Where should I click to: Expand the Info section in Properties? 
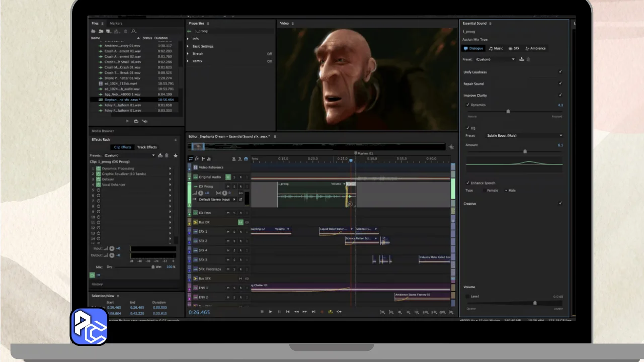[x=189, y=39]
